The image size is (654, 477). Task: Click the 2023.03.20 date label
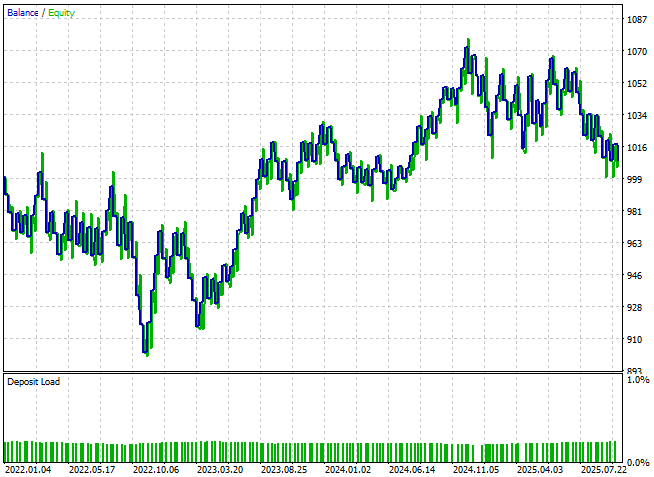(x=220, y=470)
